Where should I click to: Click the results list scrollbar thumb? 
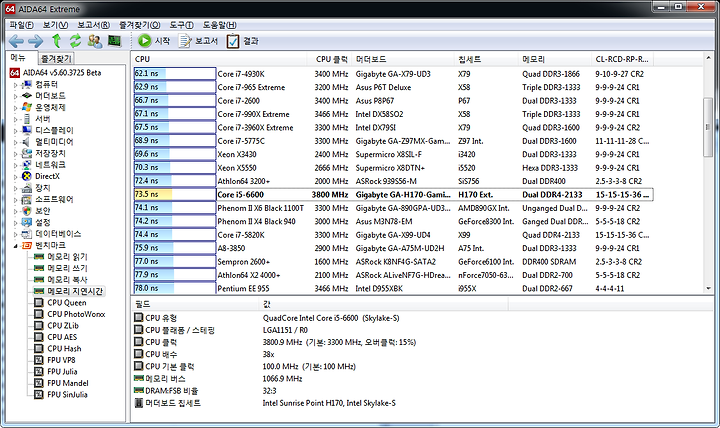click(708, 127)
